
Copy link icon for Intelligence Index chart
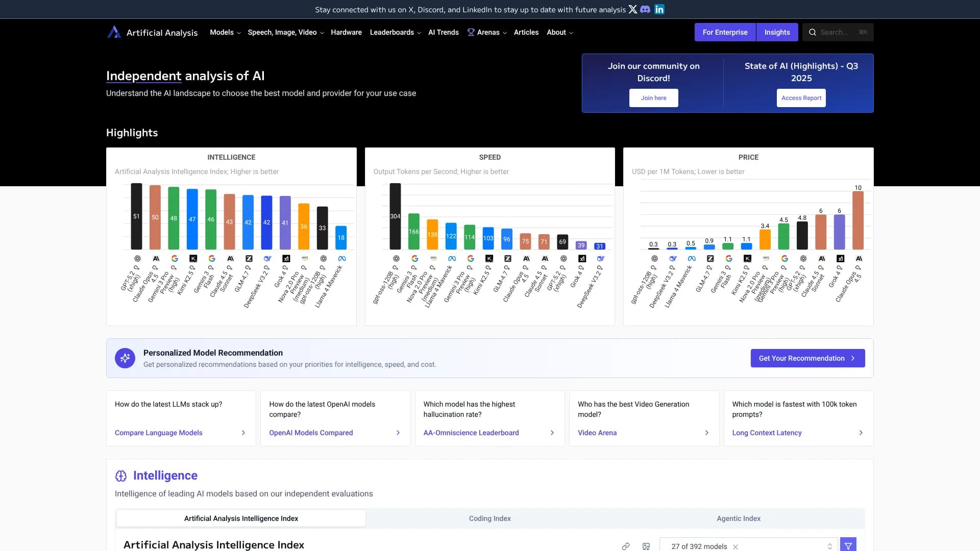625,546
